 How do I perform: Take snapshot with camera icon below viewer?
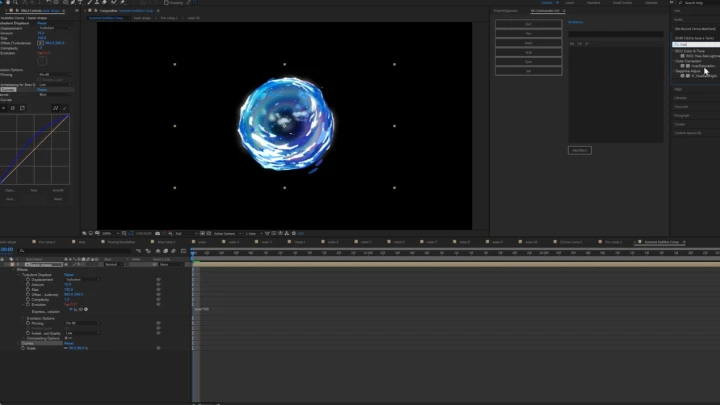pyautogui.click(x=158, y=233)
